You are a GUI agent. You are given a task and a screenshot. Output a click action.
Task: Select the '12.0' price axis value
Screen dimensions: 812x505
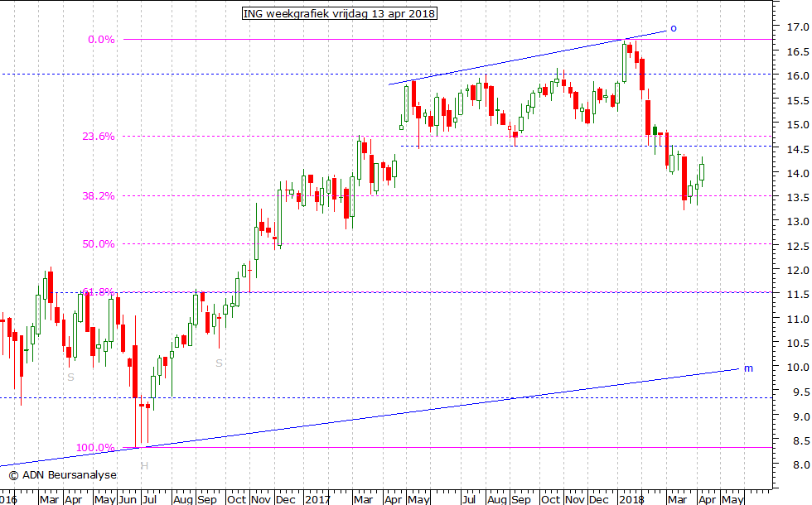798,271
